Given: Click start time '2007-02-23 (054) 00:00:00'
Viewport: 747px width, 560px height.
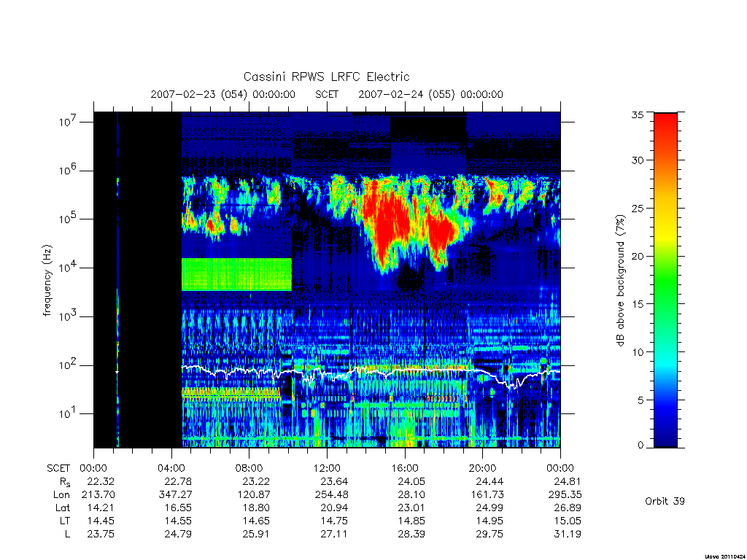Looking at the screenshot, I should click(223, 94).
